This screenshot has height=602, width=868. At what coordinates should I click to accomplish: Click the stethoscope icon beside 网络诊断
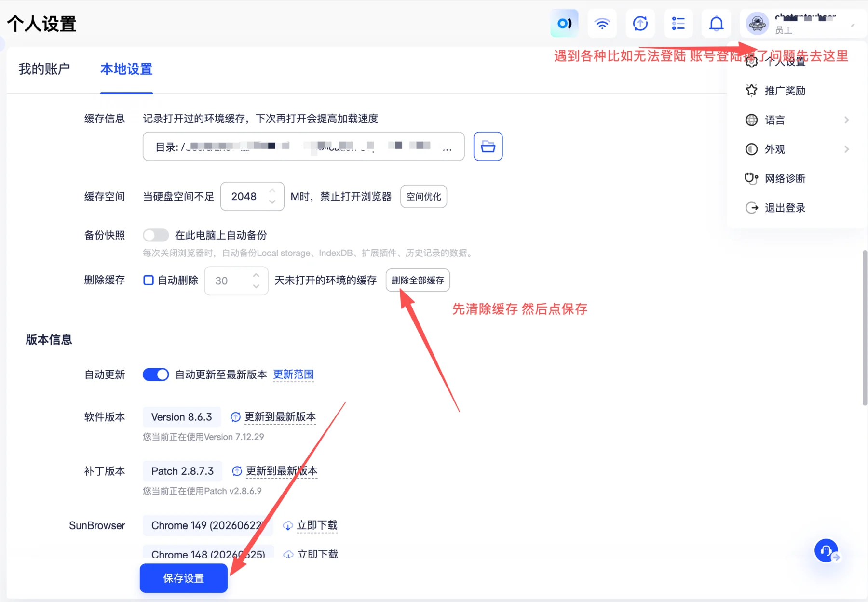[x=751, y=178]
